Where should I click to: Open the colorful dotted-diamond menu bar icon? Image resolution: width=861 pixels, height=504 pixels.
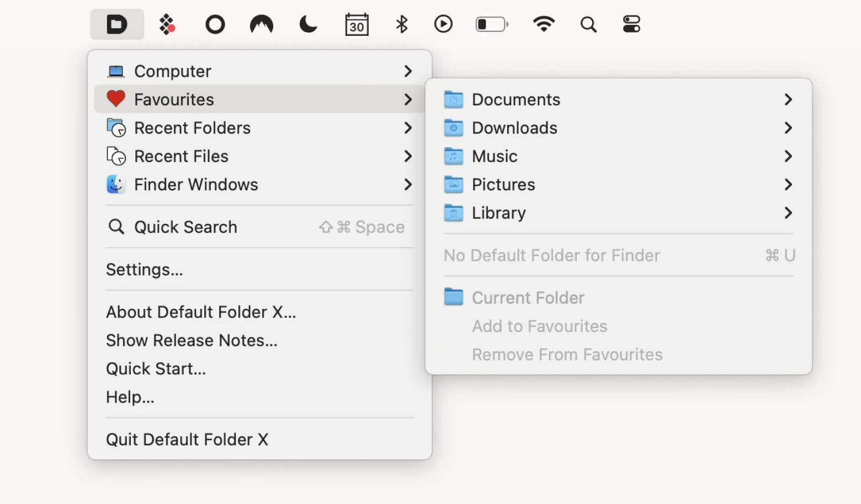click(167, 24)
